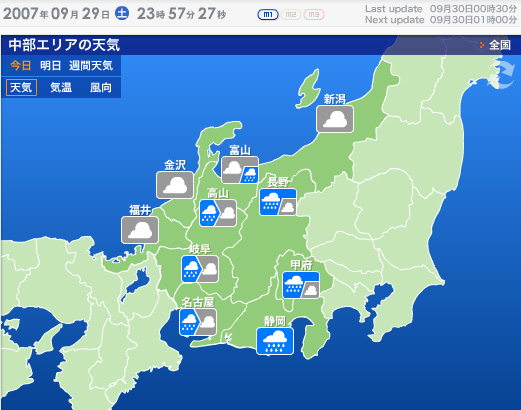Click the Kanazawa (金沢) cloudy icon

coord(175,185)
